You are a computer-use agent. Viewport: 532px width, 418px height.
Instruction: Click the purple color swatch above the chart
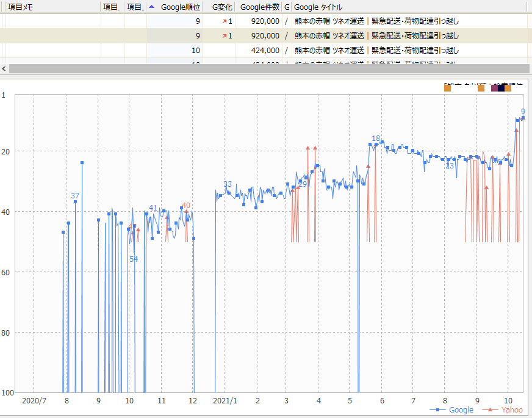coord(494,88)
